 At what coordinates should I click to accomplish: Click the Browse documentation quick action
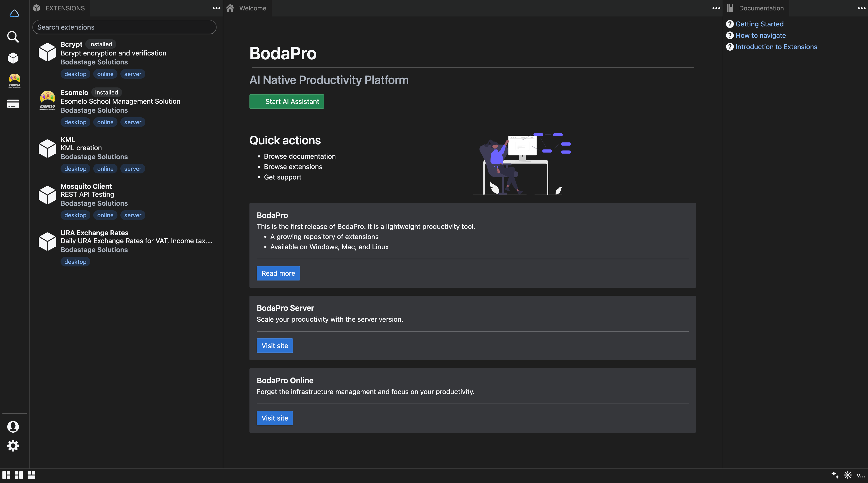(x=300, y=156)
